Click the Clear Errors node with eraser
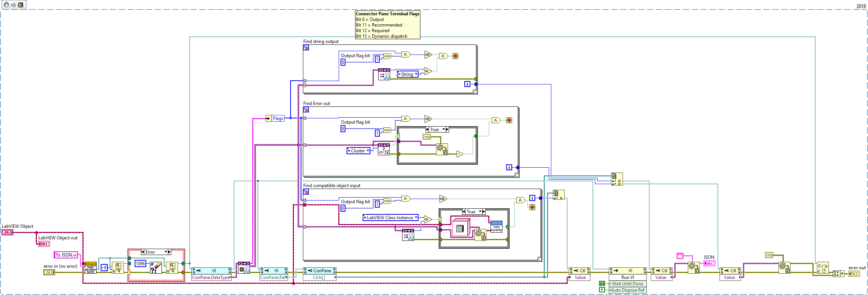This screenshot has height=295, width=868. tap(156, 268)
